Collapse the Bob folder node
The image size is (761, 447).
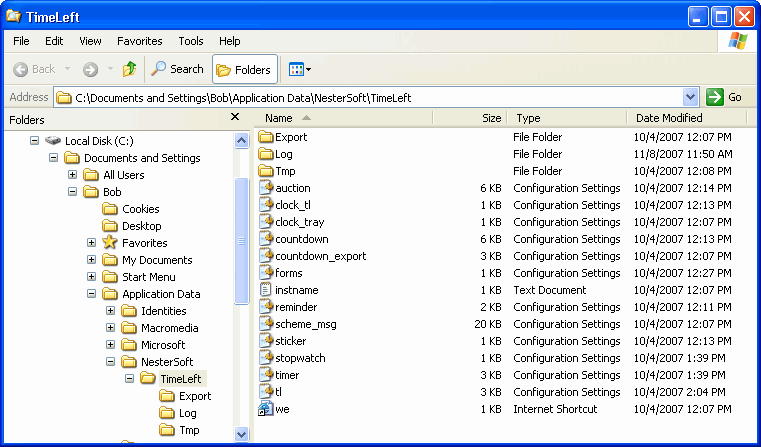pyautogui.click(x=72, y=192)
